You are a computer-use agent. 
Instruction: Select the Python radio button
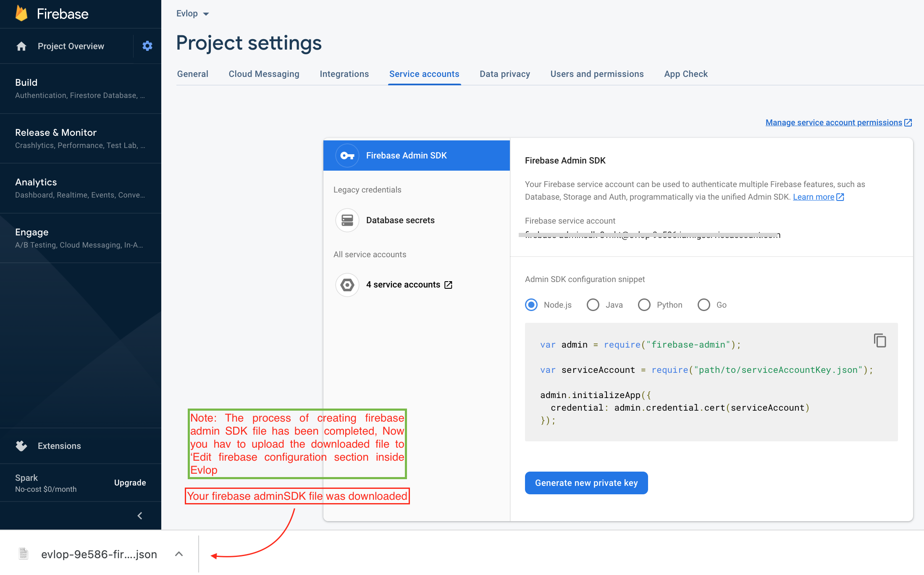click(644, 305)
